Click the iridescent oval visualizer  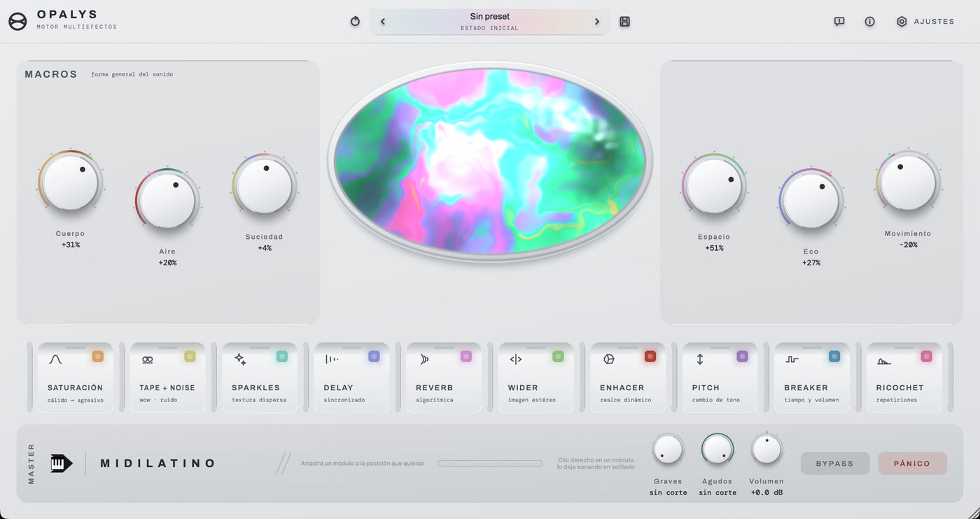490,161
